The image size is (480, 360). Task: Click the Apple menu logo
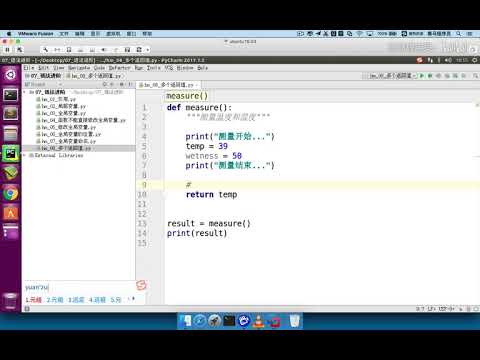coord(9,34)
